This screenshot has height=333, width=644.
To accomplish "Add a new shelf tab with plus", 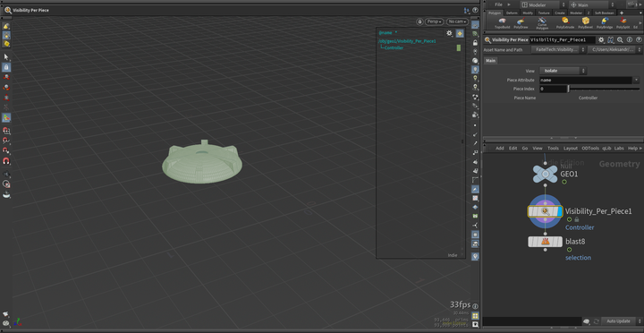I will (x=622, y=13).
